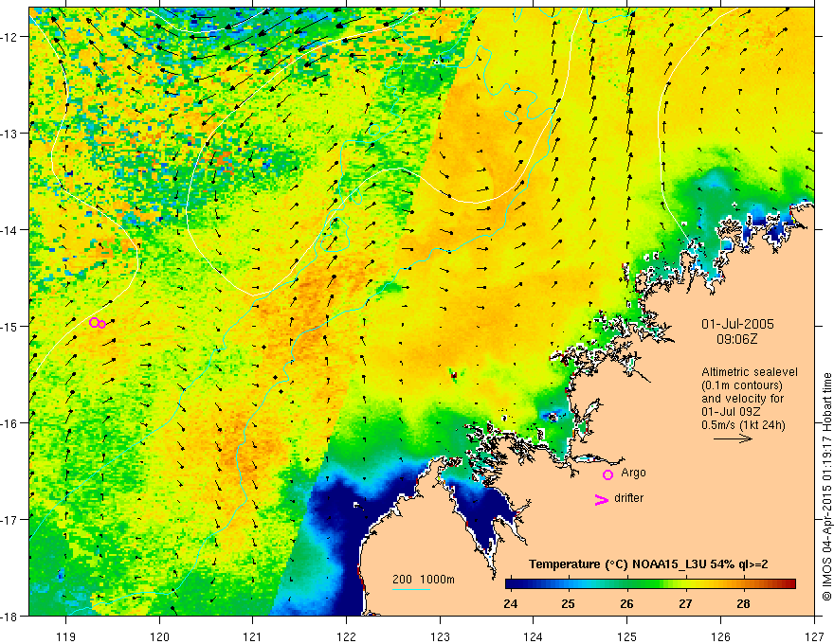Click the longitude axis label '127'

814,636
